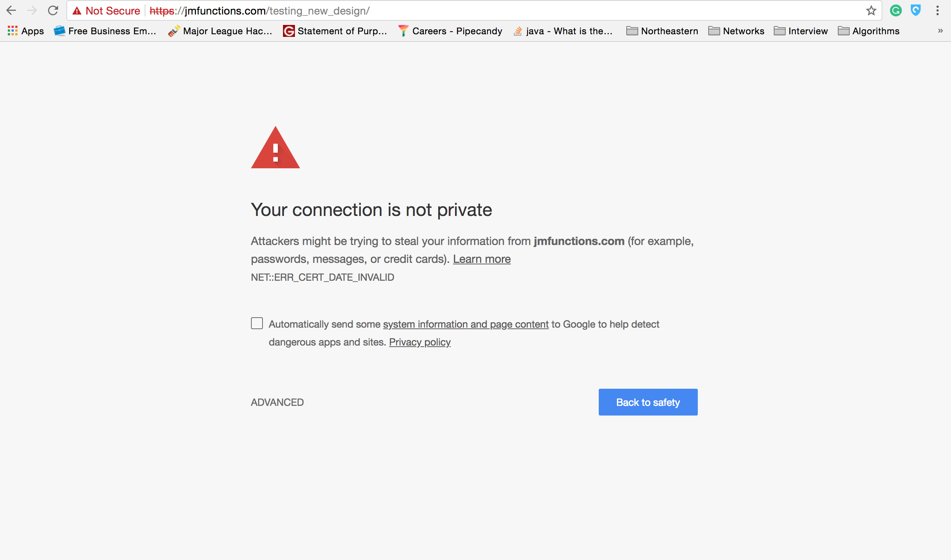
Task: Show hidden bookmarks with the chevron
Action: pos(941,31)
